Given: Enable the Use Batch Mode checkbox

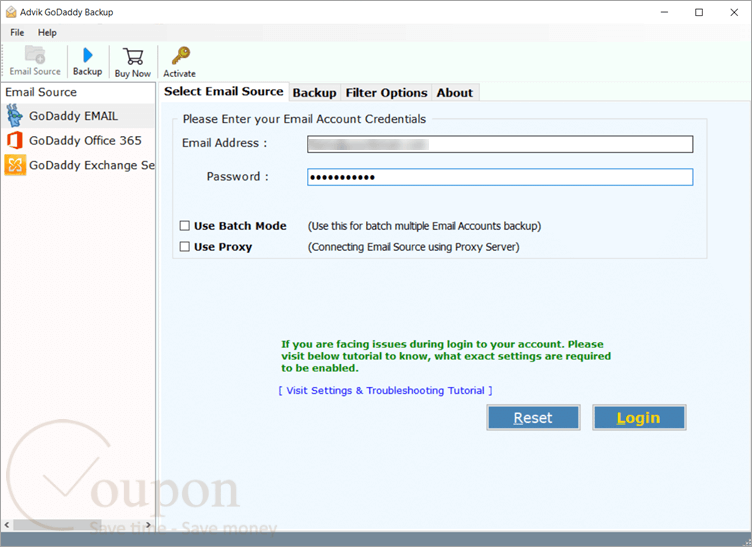Looking at the screenshot, I should pyautogui.click(x=185, y=225).
